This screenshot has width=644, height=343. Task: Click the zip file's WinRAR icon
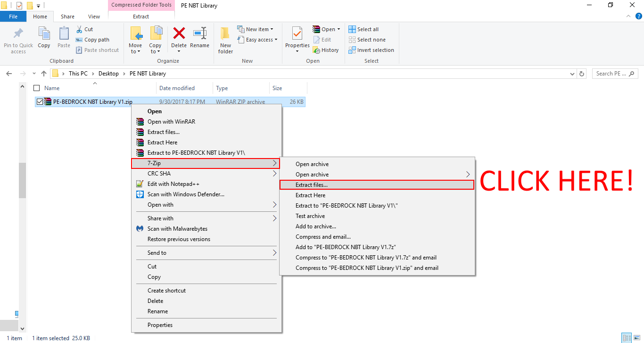[48, 101]
